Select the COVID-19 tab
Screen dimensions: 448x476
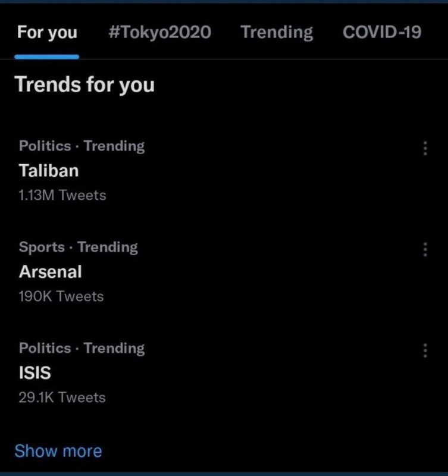pyautogui.click(x=382, y=32)
